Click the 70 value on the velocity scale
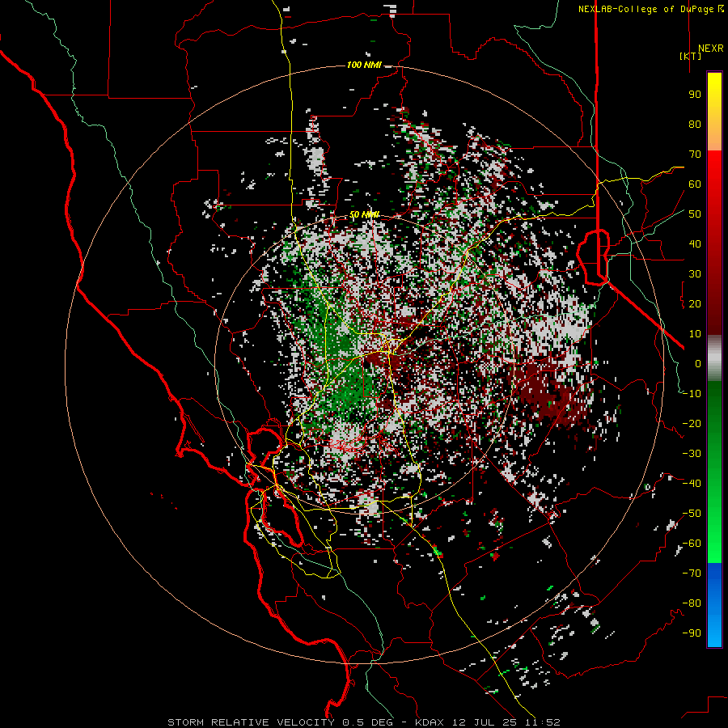The height and width of the screenshot is (728, 728). (695, 154)
